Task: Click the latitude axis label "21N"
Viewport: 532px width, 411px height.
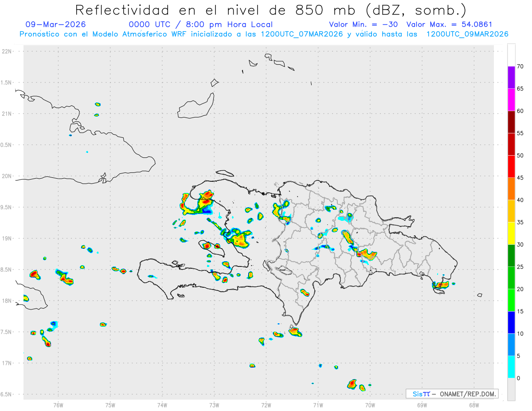Action: pos(7,114)
